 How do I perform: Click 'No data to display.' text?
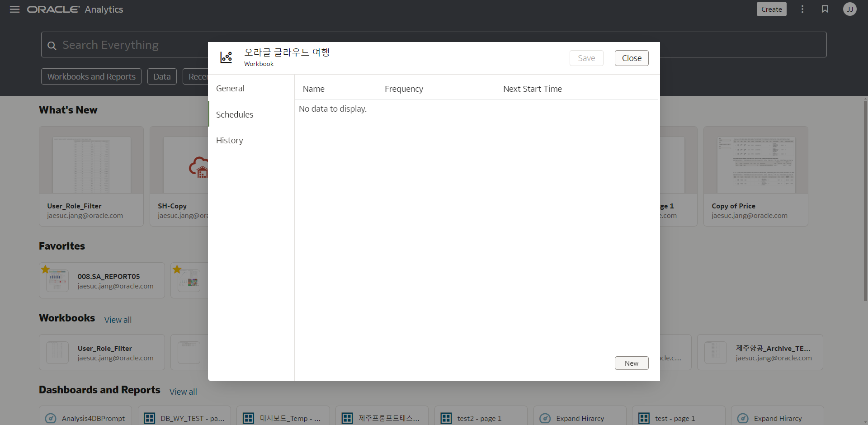pos(333,109)
